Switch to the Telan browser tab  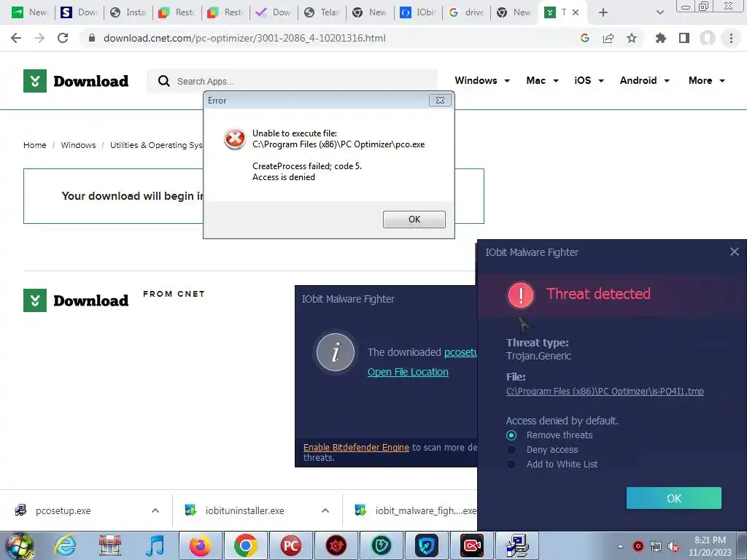[x=322, y=13]
